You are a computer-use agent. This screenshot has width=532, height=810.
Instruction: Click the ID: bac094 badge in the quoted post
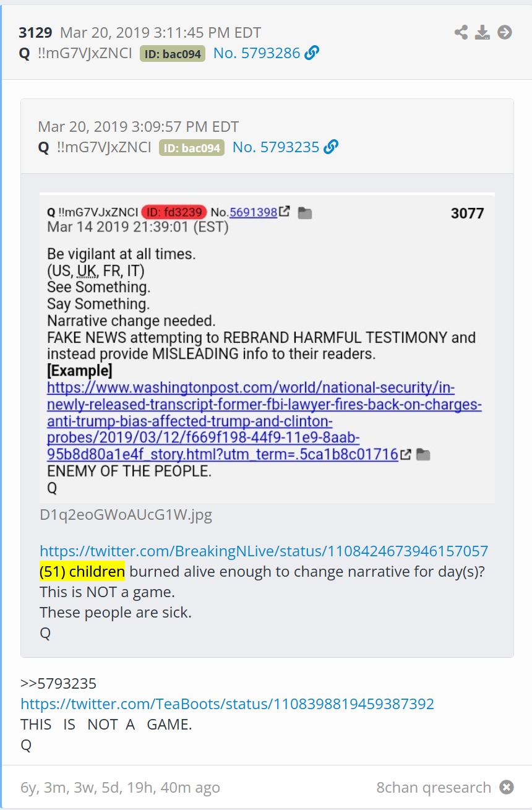coord(192,148)
